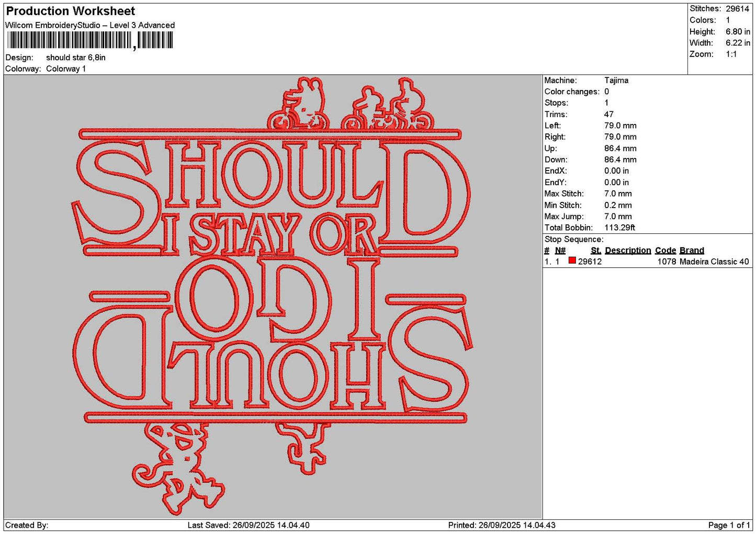Click the Width value 6.22 in
Image resolution: width=756 pixels, height=534 pixels.
point(738,43)
